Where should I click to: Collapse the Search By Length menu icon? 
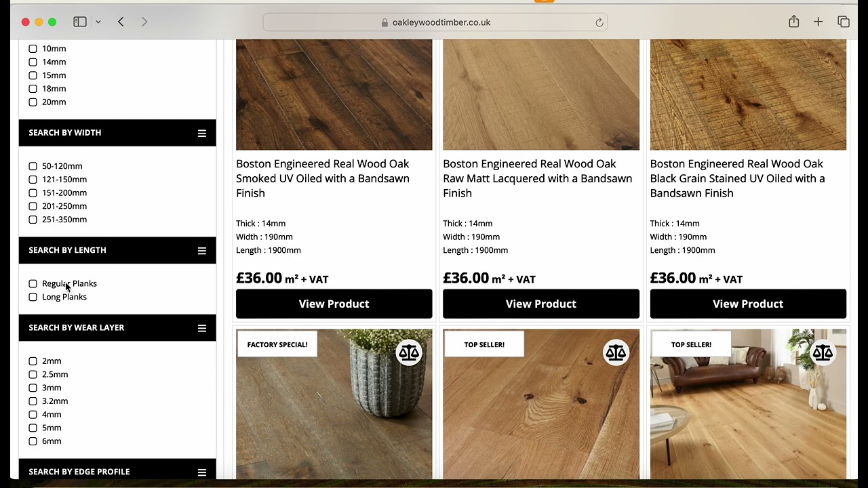[201, 251]
